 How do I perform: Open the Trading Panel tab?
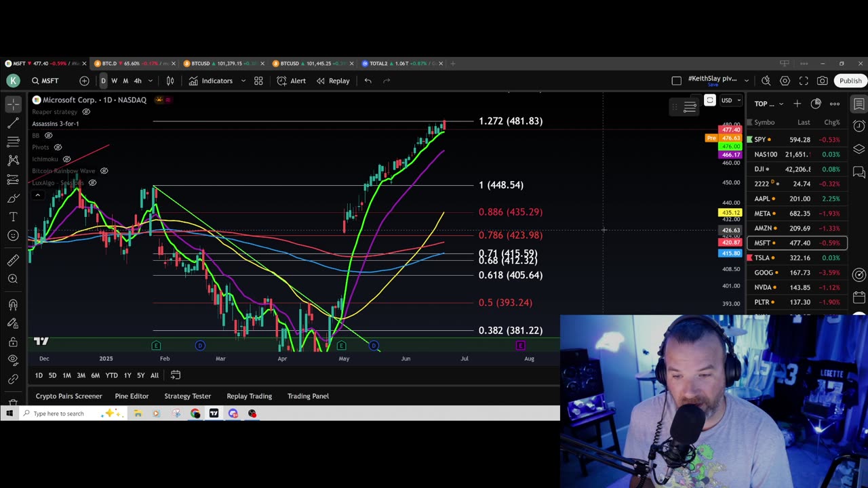[308, 396]
